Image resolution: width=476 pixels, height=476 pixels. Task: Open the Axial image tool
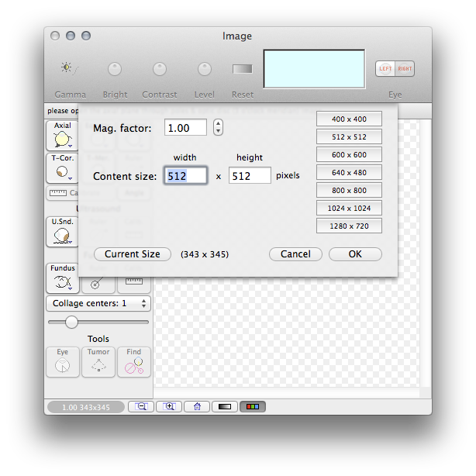62,136
